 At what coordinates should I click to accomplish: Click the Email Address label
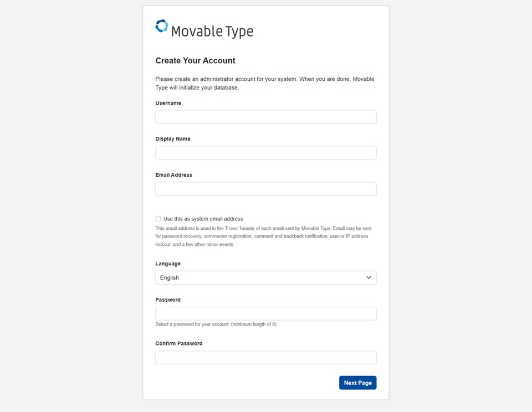[174, 174]
